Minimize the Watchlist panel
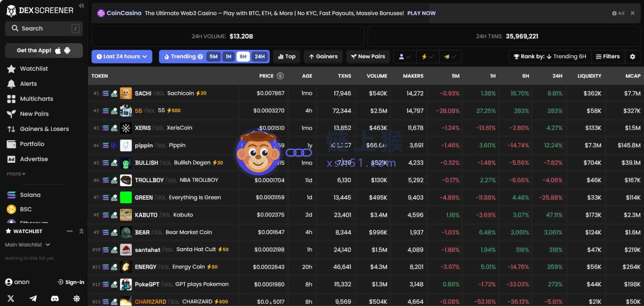The height and width of the screenshot is (306, 644). [x=70, y=231]
